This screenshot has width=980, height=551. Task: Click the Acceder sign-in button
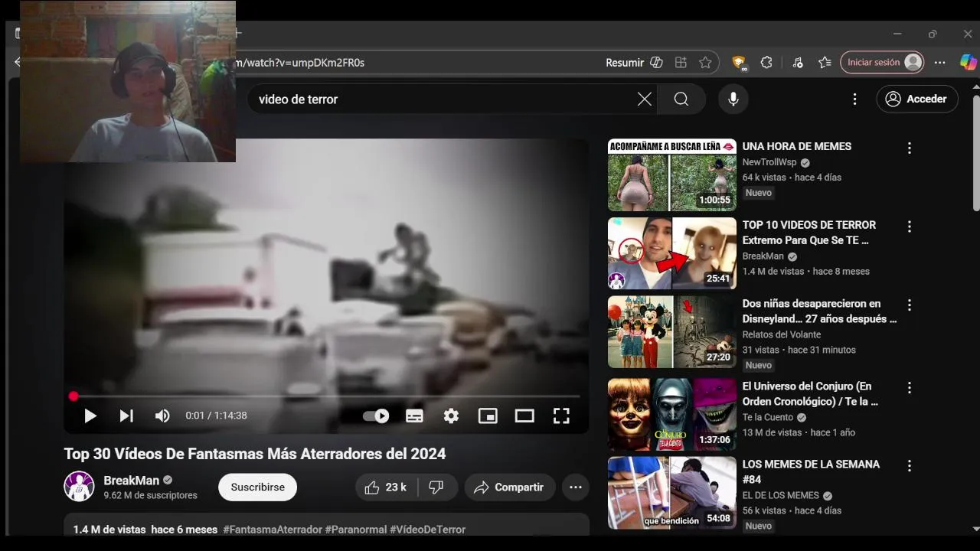pos(917,99)
